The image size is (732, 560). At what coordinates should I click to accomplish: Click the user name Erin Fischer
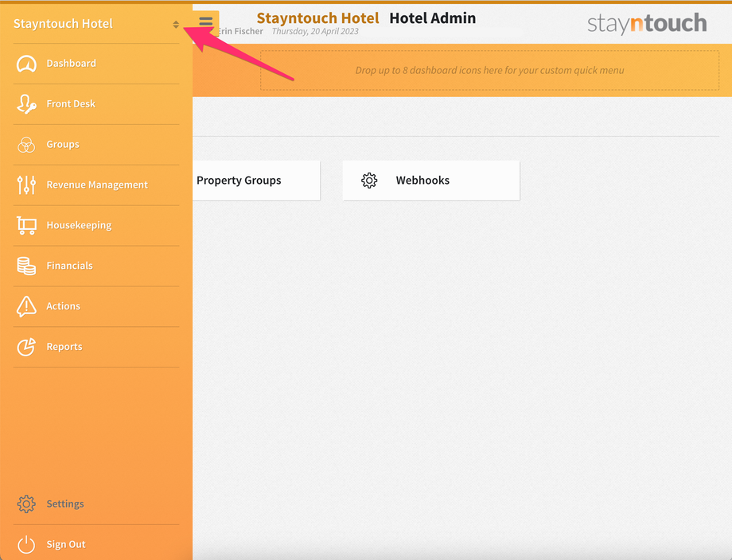pos(240,31)
